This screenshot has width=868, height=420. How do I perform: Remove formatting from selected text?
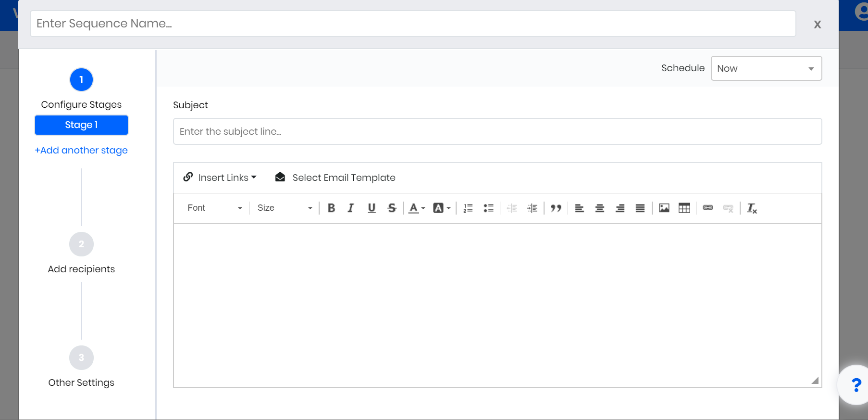(752, 208)
